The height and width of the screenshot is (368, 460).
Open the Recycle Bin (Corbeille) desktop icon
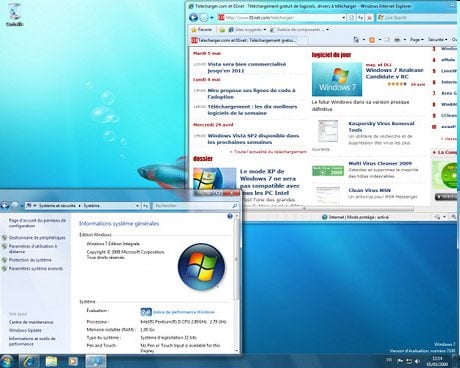pyautogui.click(x=14, y=14)
